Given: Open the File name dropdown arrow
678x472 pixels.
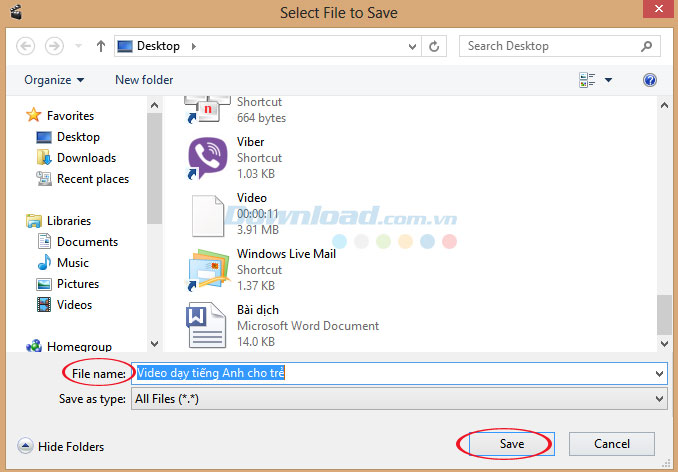Looking at the screenshot, I should 659,374.
